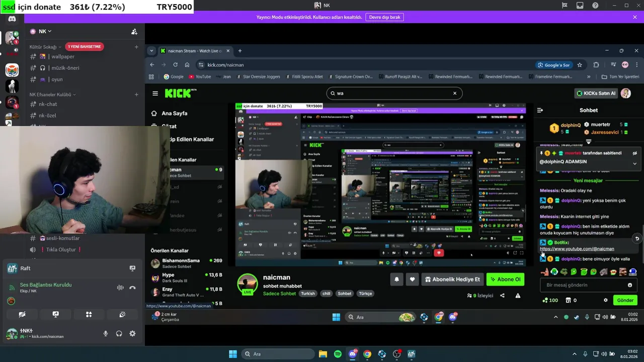The height and width of the screenshot is (362, 644).
Task: Invite members using the add-people icon
Action: 134,32
